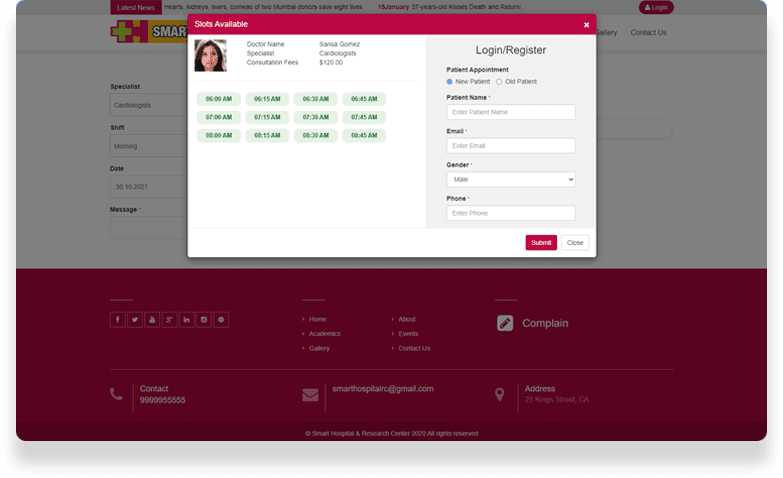Pick the 06:00 AM time slot

coord(219,99)
